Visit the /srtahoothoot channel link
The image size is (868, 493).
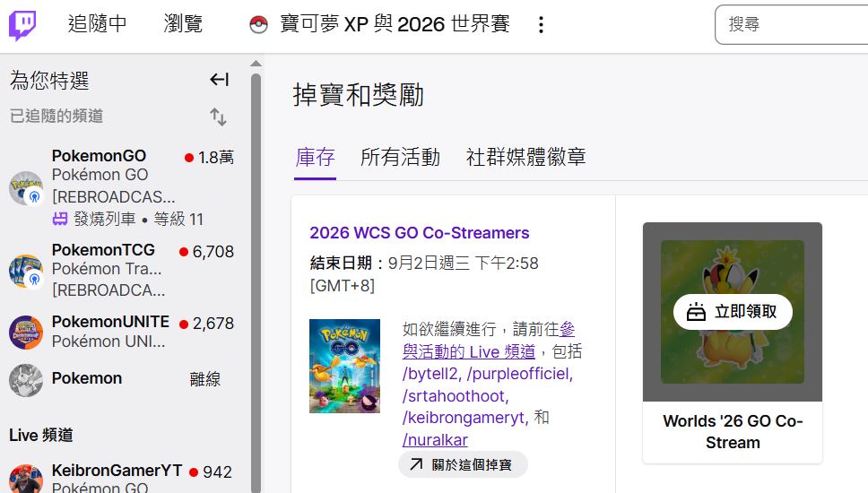(x=455, y=395)
